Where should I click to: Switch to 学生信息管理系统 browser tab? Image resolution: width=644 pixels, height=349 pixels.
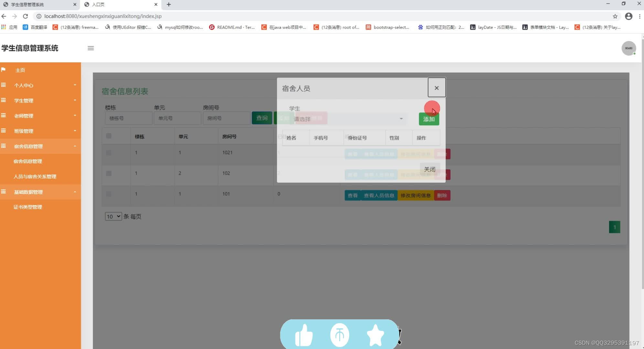(x=40, y=5)
